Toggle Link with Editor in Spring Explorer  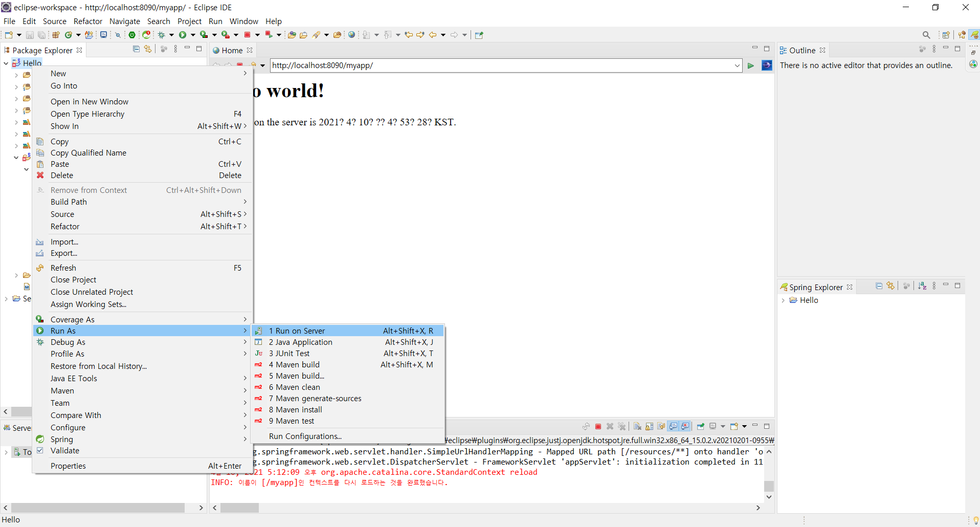[890, 286]
